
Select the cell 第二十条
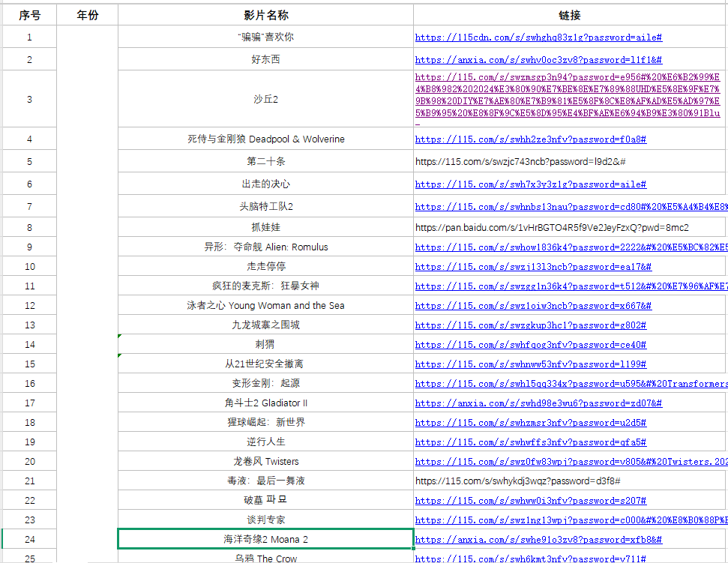(x=265, y=161)
